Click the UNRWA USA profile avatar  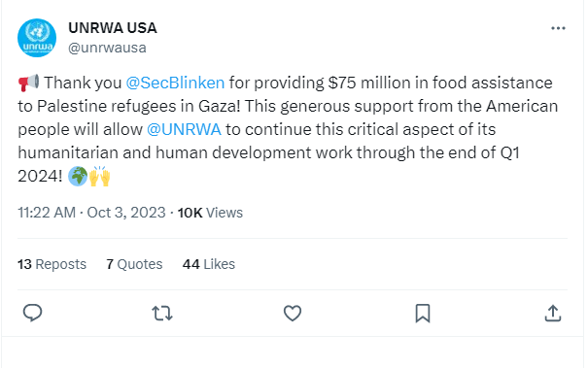pyautogui.click(x=37, y=38)
